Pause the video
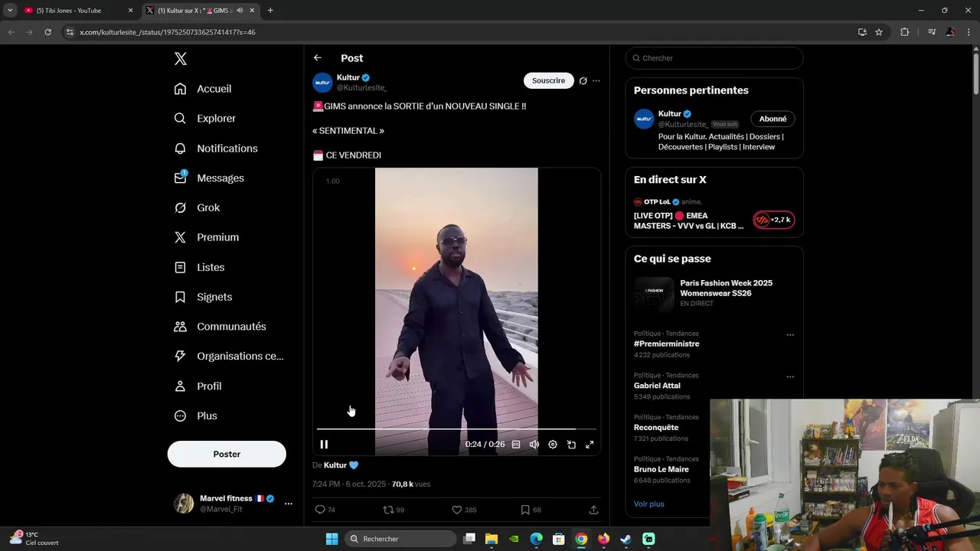The width and height of the screenshot is (980, 551). (x=324, y=444)
